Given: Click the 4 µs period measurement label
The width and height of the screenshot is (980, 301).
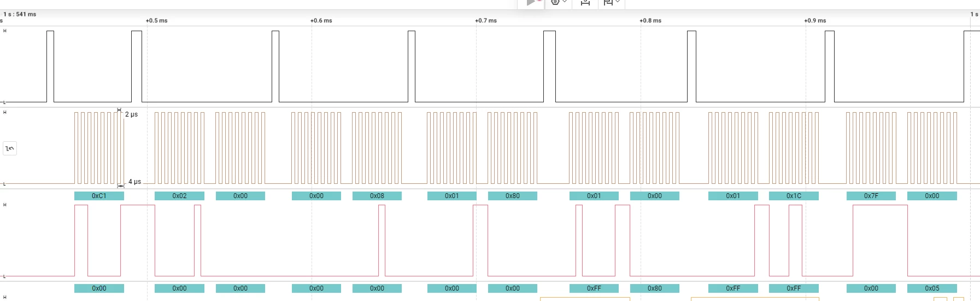Looking at the screenshot, I should point(134,182).
